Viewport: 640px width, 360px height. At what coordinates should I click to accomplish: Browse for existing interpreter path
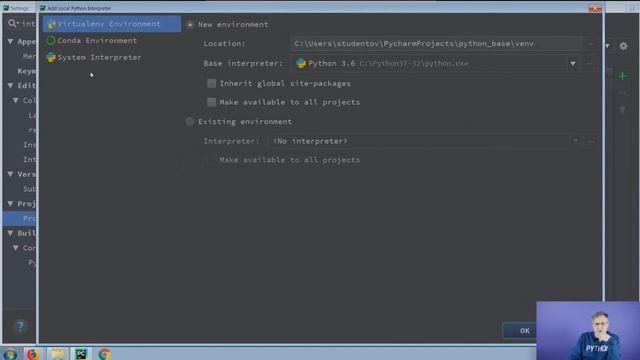[x=591, y=141]
